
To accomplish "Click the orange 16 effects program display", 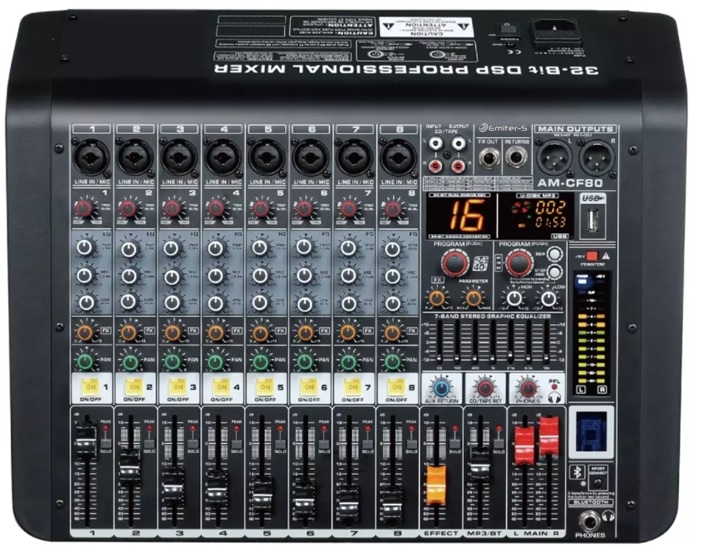I will tap(457, 213).
